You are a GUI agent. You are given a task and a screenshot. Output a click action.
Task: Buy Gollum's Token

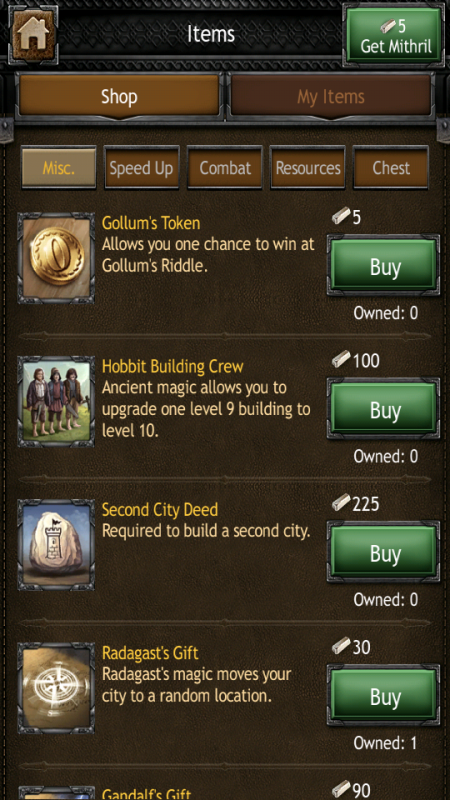(x=384, y=265)
